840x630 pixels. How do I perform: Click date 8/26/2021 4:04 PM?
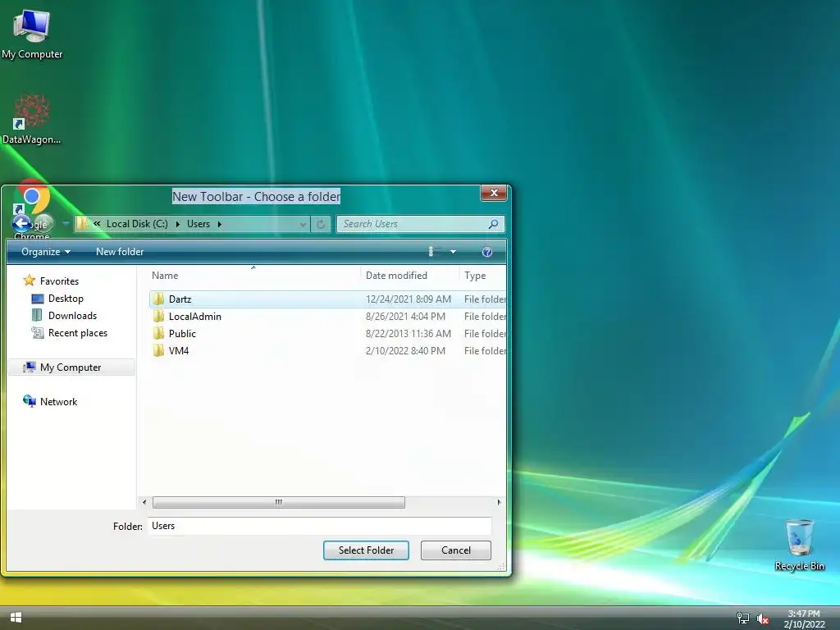click(405, 316)
